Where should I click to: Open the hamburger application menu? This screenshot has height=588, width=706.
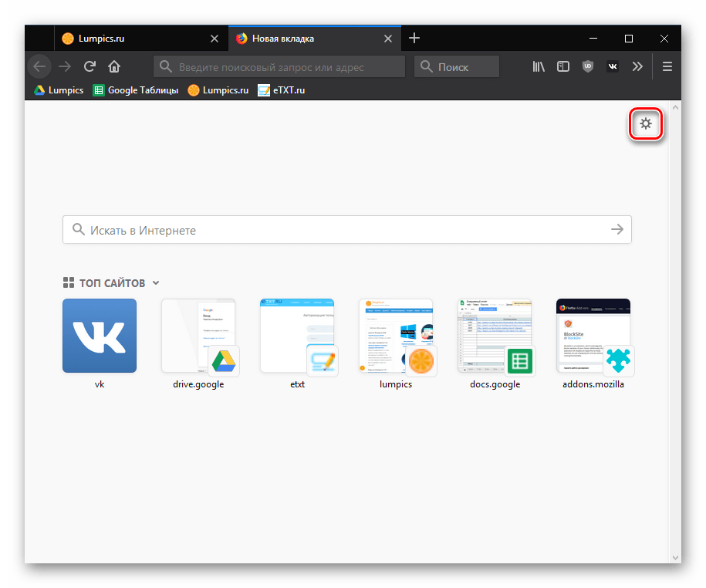(x=667, y=66)
